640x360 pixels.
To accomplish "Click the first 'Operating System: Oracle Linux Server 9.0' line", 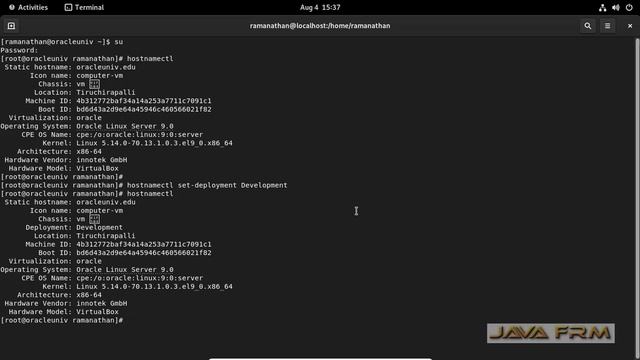I will click(x=87, y=126).
